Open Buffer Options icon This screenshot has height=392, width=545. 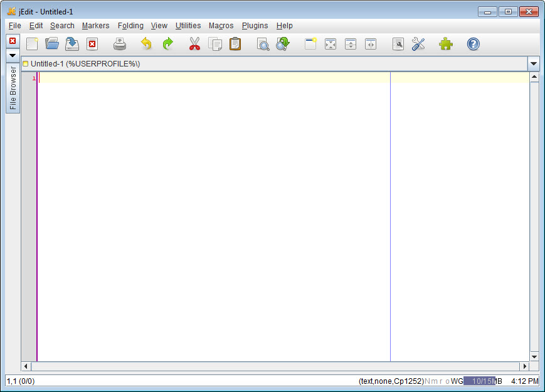[x=398, y=44]
